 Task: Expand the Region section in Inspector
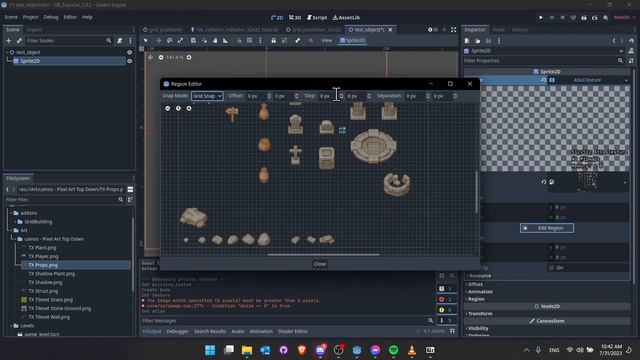point(476,299)
